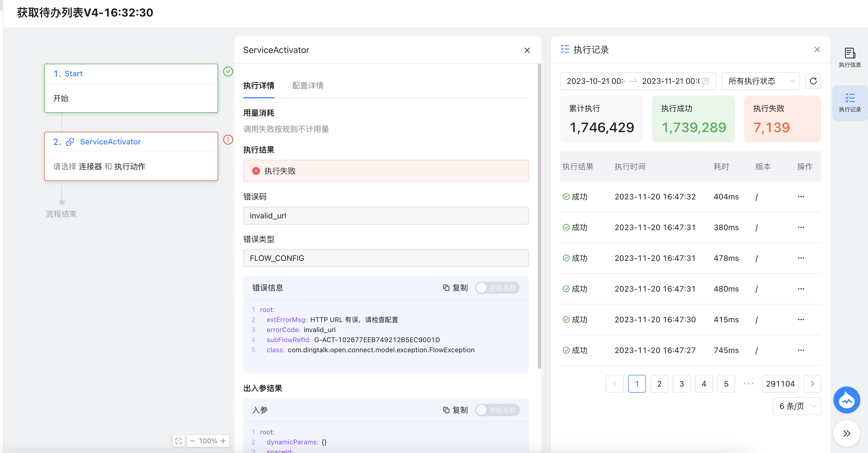Toggle 字段名称 switch in 错误信息 section
868x453 pixels.
497,288
